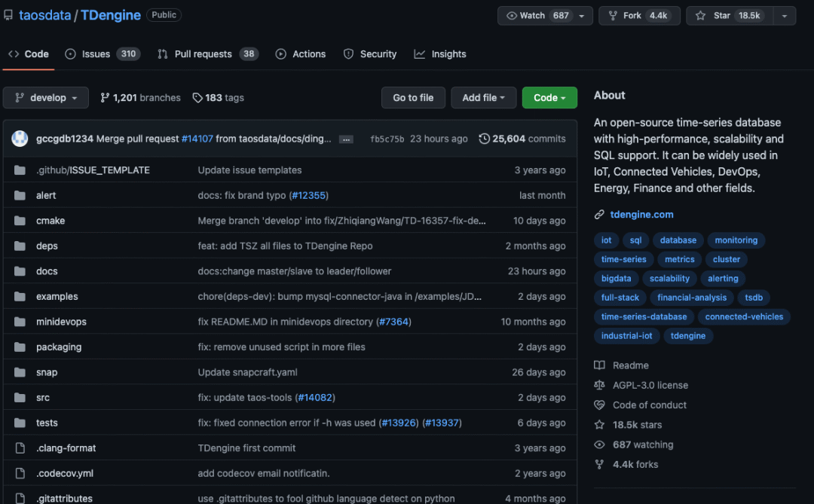Select the time-series-database topic tag

(644, 316)
